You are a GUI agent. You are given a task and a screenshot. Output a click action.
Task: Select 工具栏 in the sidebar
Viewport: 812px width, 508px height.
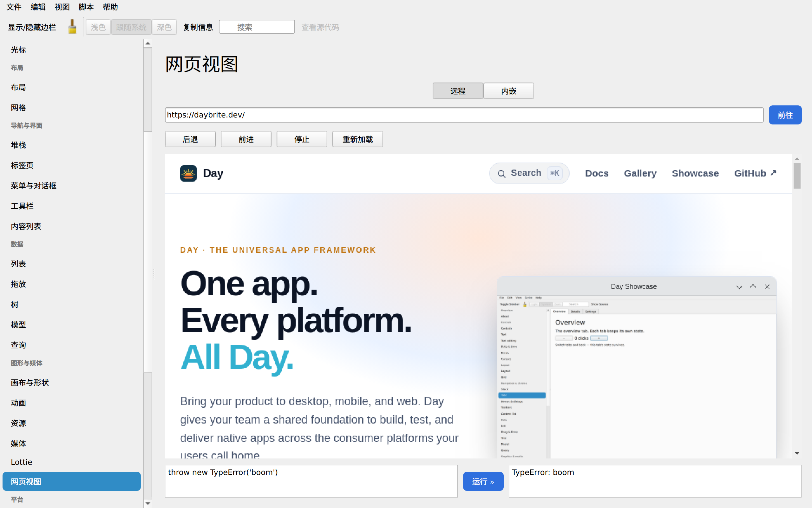(x=71, y=206)
